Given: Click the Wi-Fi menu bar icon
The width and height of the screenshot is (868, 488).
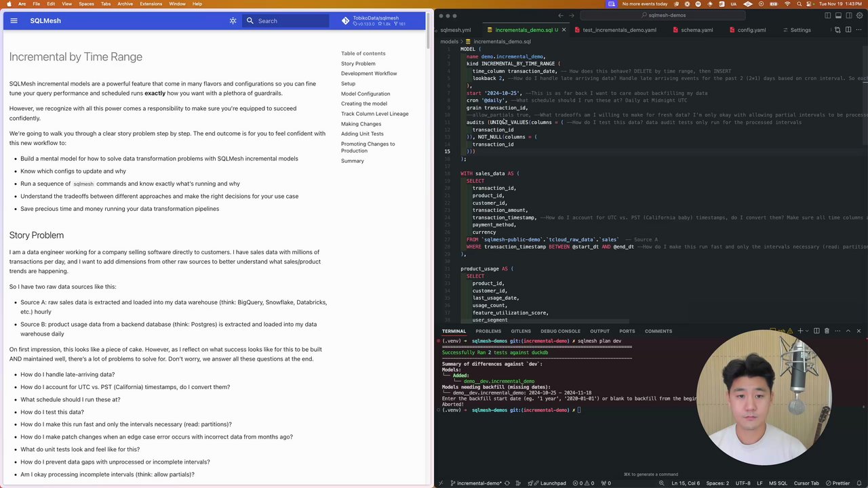Looking at the screenshot, I should [787, 4].
